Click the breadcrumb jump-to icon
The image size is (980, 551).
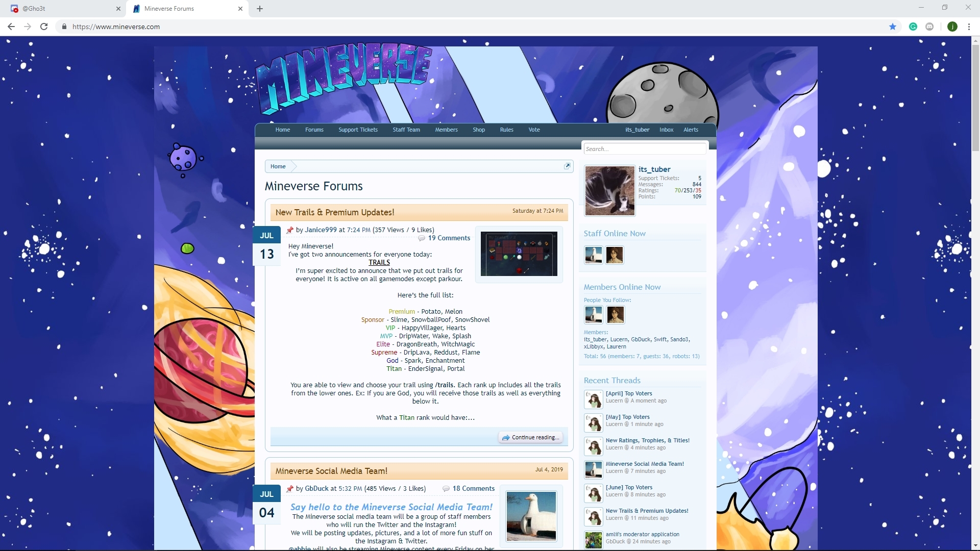[x=567, y=166]
